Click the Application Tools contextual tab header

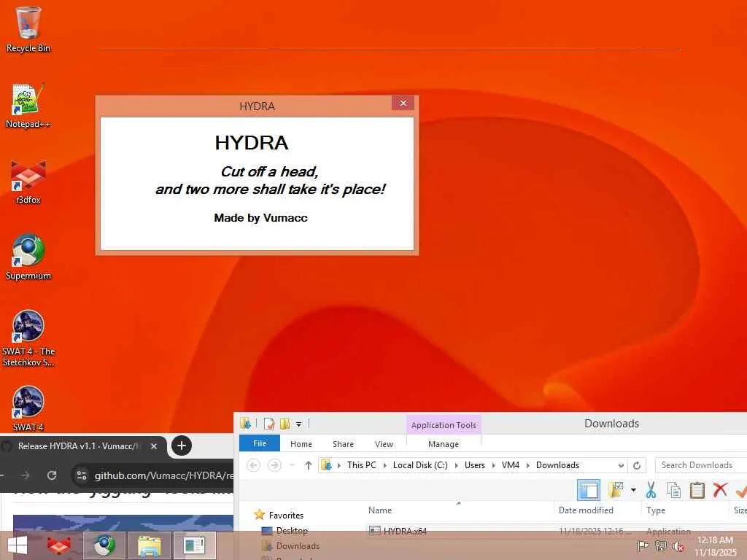click(x=444, y=425)
